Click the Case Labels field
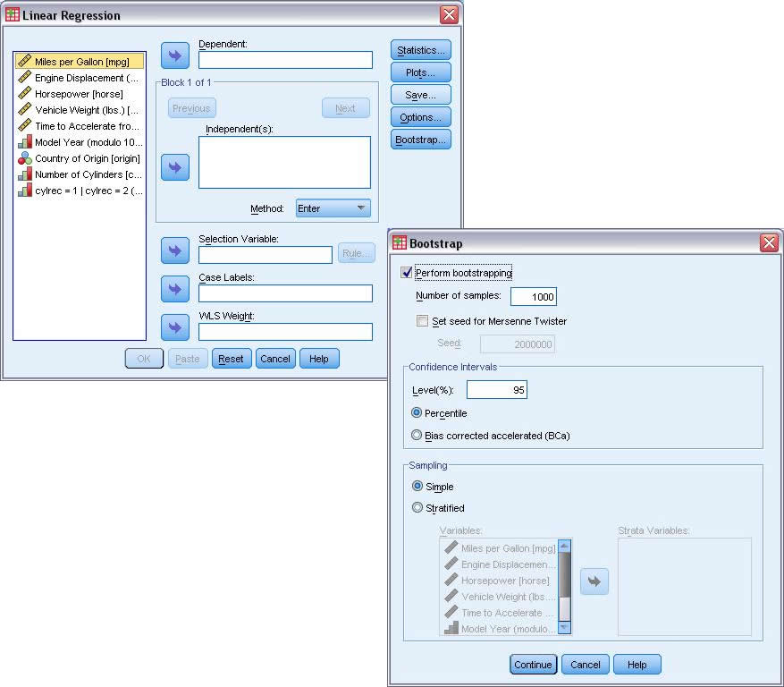The width and height of the screenshot is (784, 687). coord(285,293)
